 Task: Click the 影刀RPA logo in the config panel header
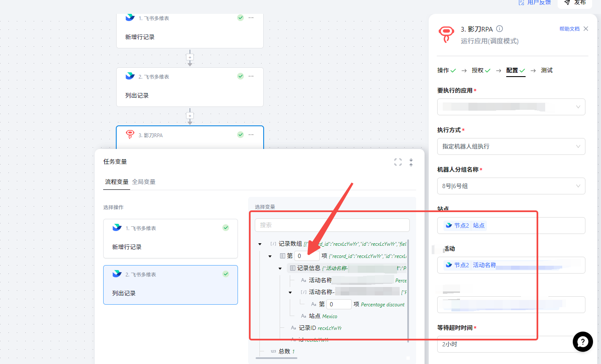(x=446, y=34)
